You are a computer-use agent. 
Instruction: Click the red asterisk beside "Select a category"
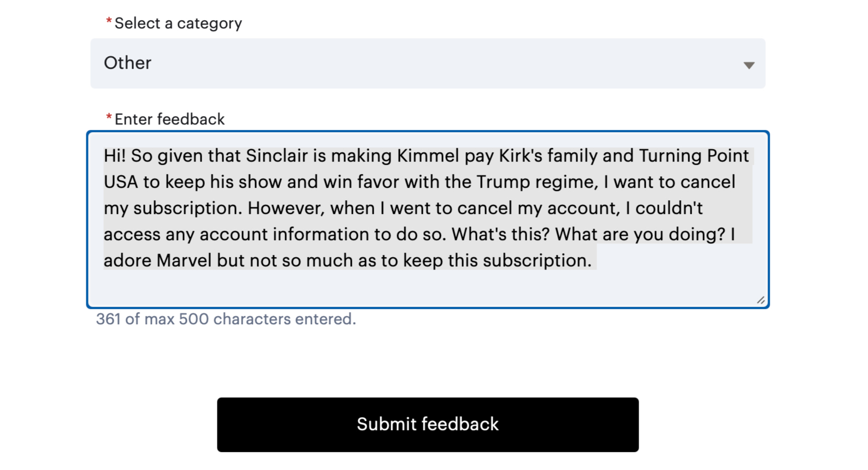pyautogui.click(x=109, y=22)
